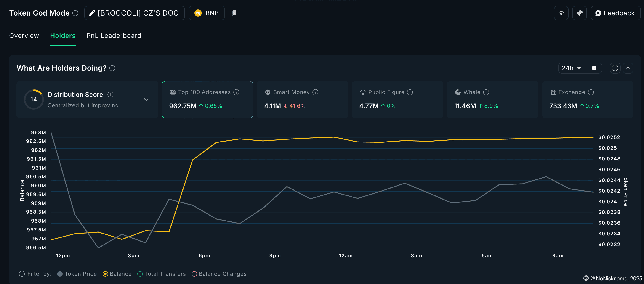Click info icon beside Token God Mode

tap(75, 13)
